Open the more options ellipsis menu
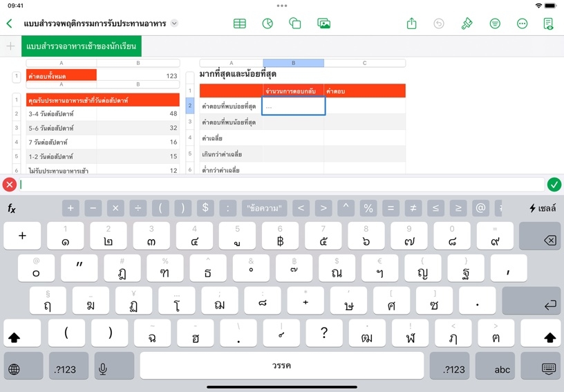The width and height of the screenshot is (564, 392). (522, 24)
